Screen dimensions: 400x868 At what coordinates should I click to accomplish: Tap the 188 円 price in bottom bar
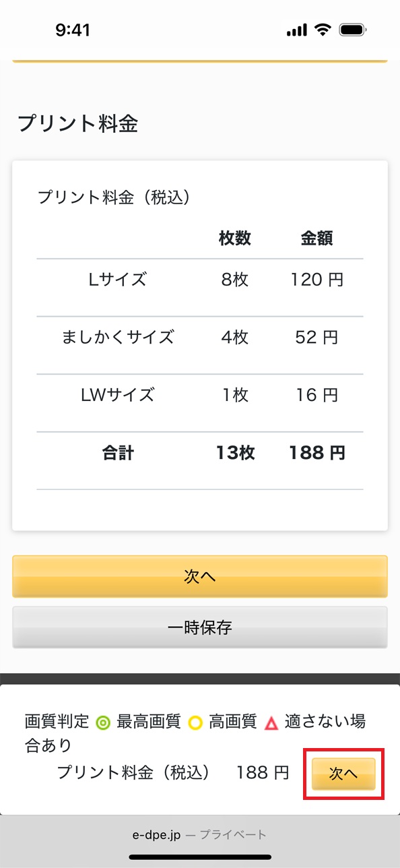263,772
